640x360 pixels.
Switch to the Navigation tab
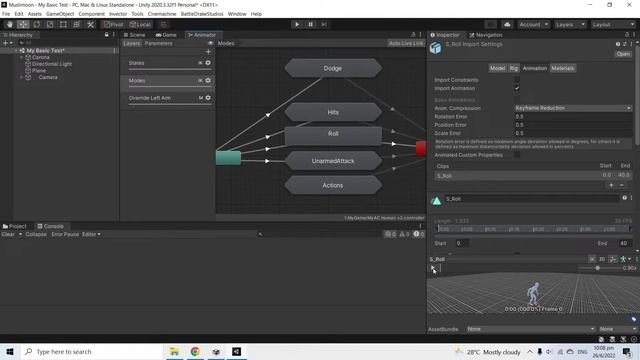[486, 35]
